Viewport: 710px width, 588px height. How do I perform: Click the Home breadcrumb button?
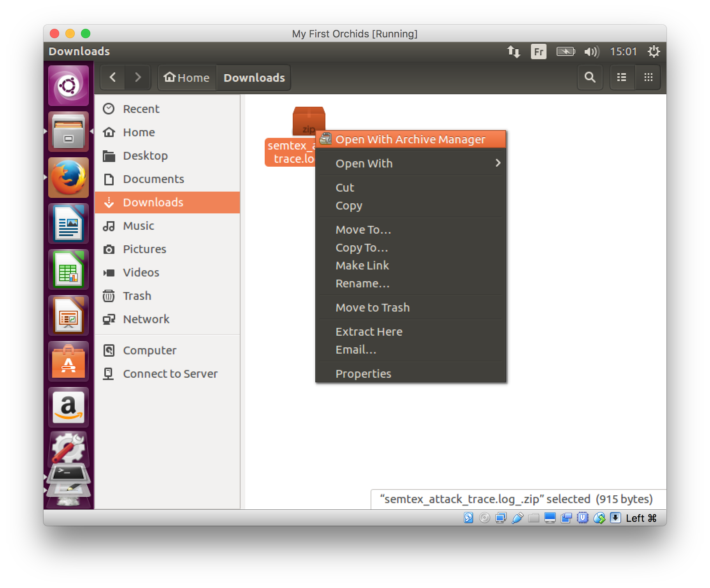pos(187,77)
